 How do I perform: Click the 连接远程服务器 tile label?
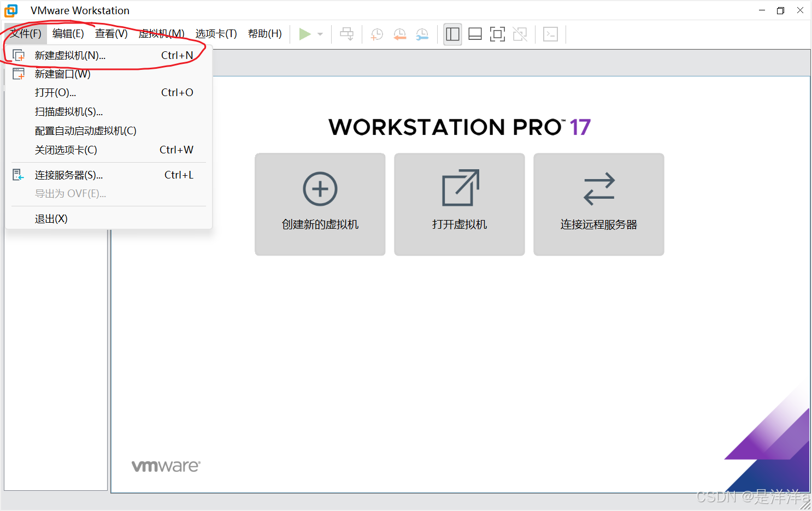pos(599,224)
